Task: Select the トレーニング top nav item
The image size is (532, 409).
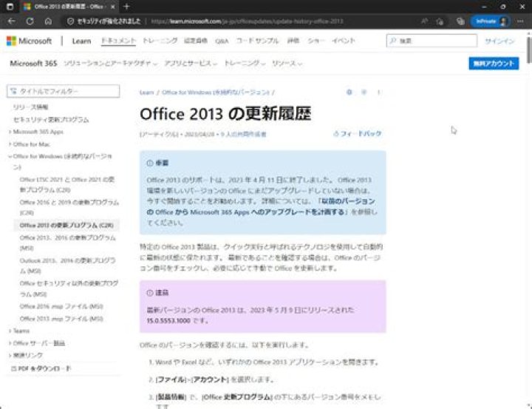Action: [x=160, y=41]
